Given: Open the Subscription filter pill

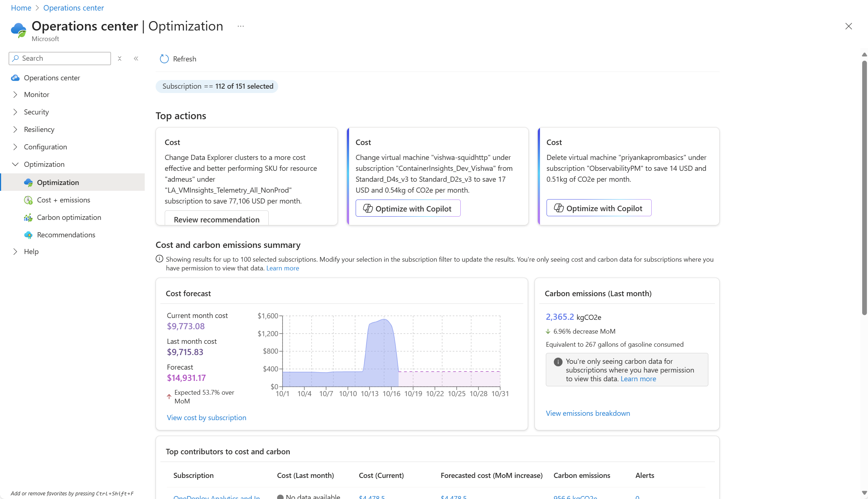Looking at the screenshot, I should tap(217, 86).
